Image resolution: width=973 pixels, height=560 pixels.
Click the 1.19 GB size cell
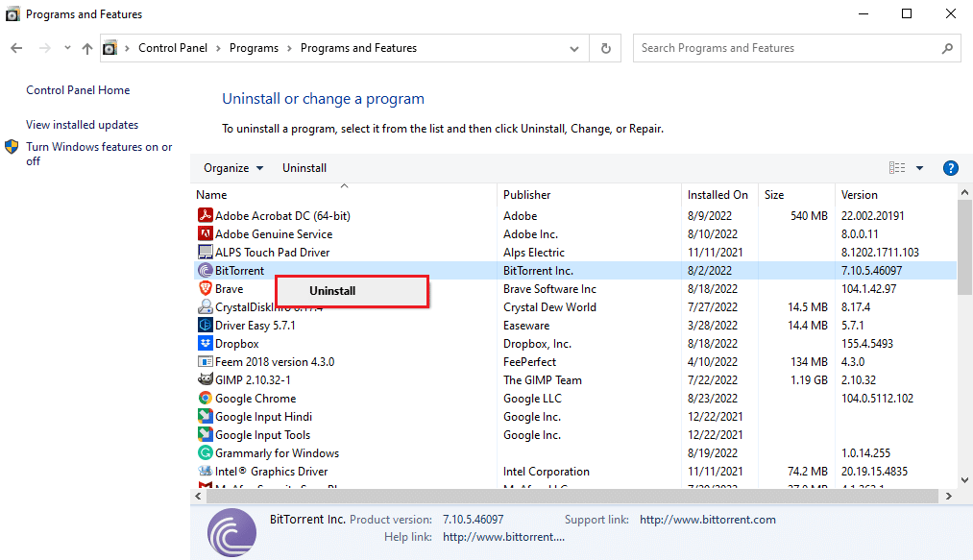click(809, 380)
